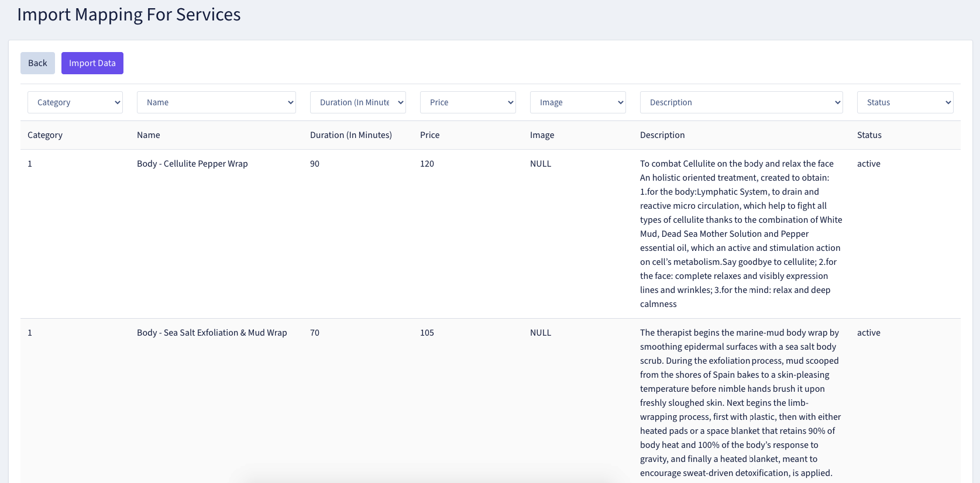Screen dimensions: 980x483
Task: Click category value 1 in Sea Salt Exfoliation row
Action: [x=30, y=333]
